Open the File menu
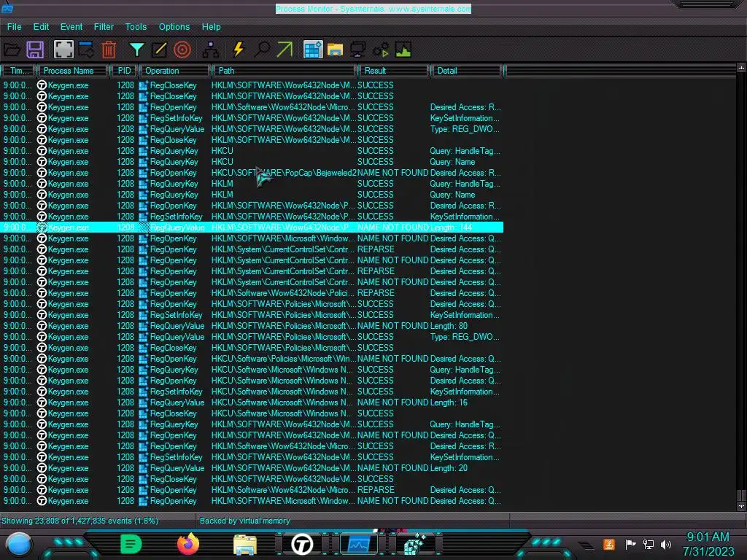 click(15, 27)
